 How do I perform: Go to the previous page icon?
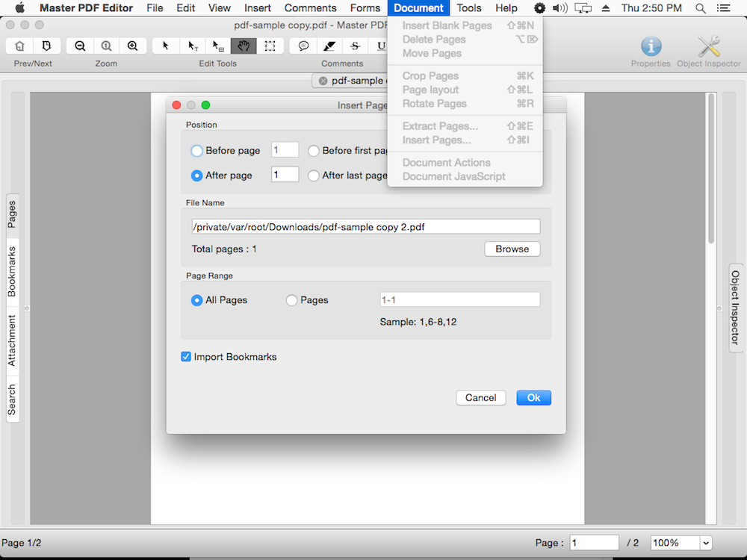20,46
